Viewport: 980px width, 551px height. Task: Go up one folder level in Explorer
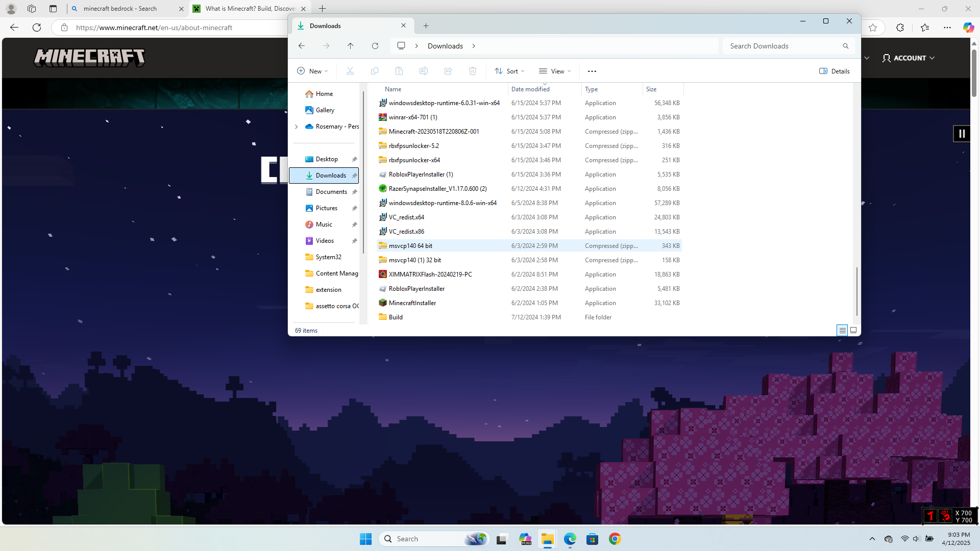pos(351,46)
